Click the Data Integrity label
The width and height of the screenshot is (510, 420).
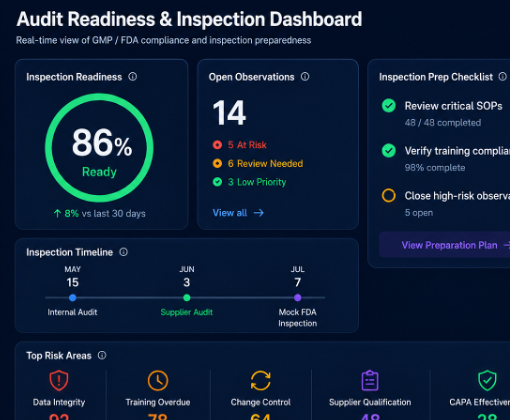pyautogui.click(x=59, y=402)
